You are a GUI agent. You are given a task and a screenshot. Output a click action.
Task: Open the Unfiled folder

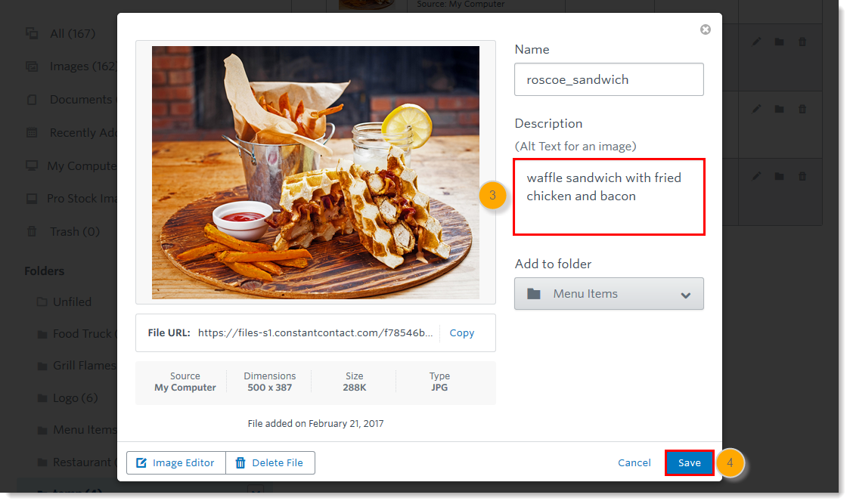click(72, 301)
